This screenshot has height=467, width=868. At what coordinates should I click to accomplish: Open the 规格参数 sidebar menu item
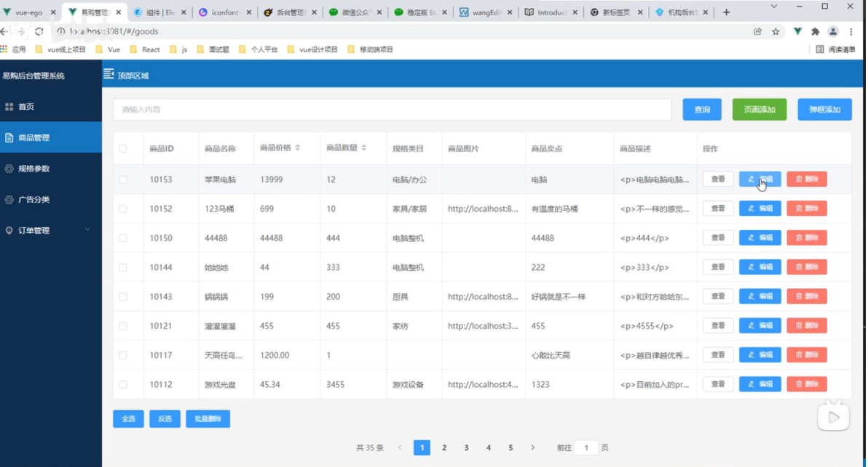[x=51, y=169]
